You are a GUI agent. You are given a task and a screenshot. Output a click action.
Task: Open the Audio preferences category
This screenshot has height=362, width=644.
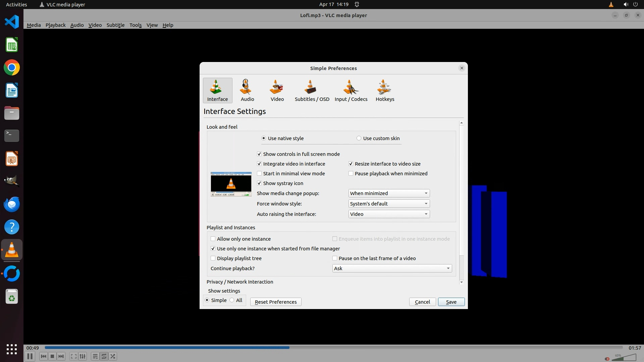coord(247,90)
